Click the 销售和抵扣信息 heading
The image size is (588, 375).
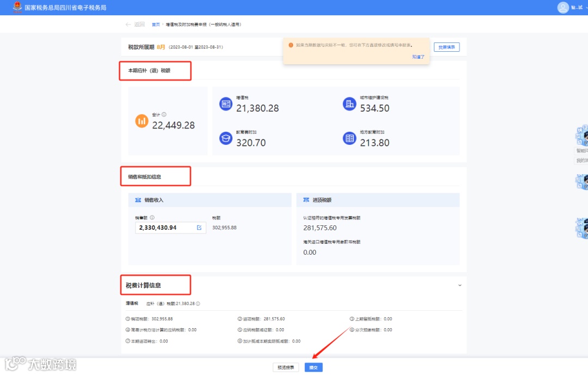144,177
